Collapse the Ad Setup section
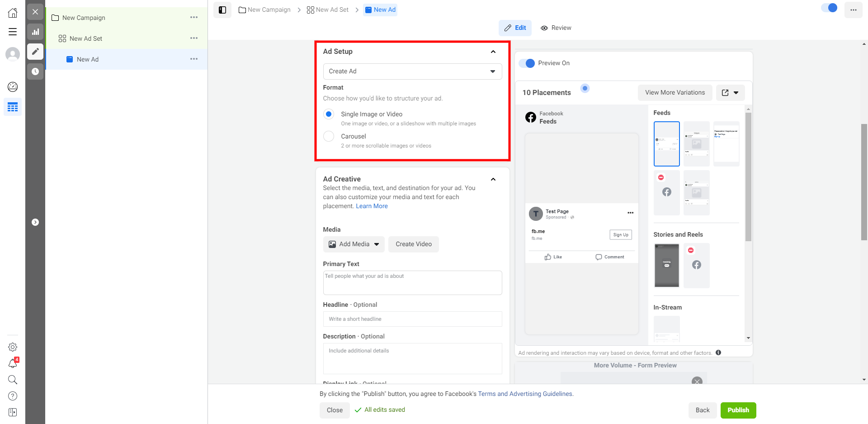This screenshot has height=424, width=868. 493,52
